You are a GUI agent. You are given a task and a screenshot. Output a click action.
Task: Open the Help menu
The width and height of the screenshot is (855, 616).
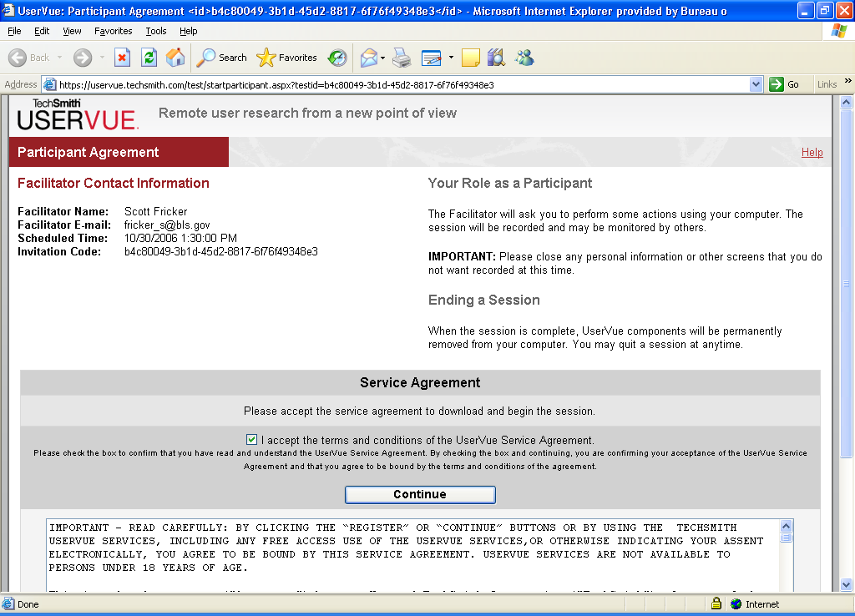188,31
